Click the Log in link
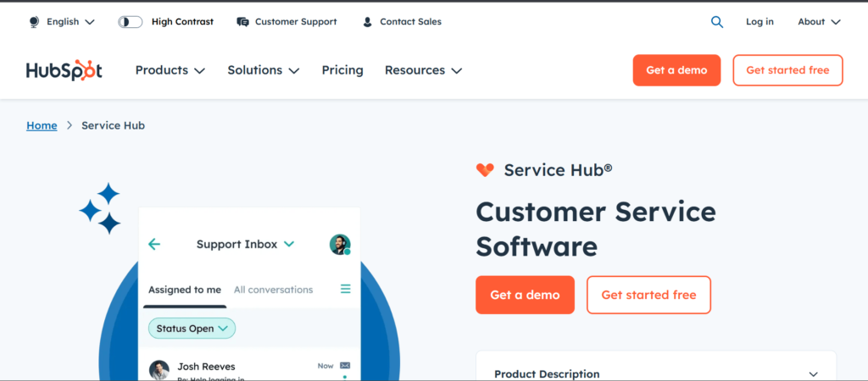The width and height of the screenshot is (868, 381). tap(759, 22)
